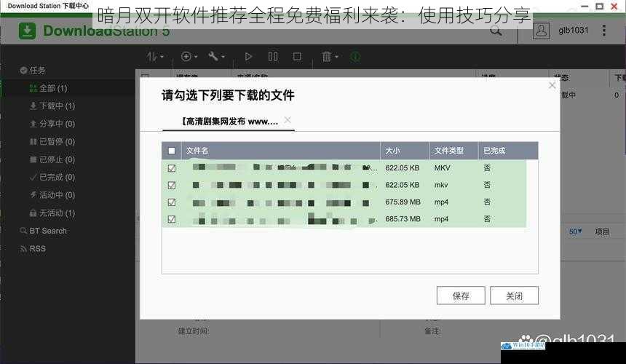Click the glb1031 username label

pyautogui.click(x=574, y=31)
